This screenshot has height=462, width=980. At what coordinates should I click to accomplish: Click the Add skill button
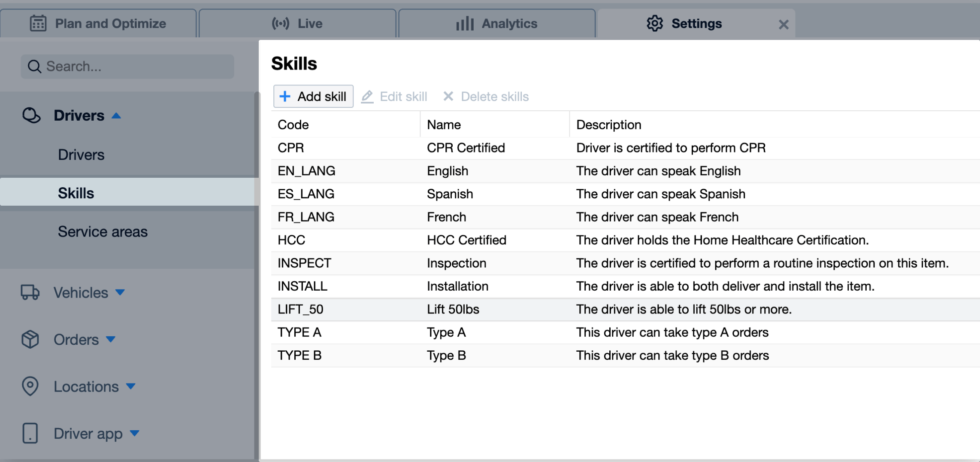point(313,96)
